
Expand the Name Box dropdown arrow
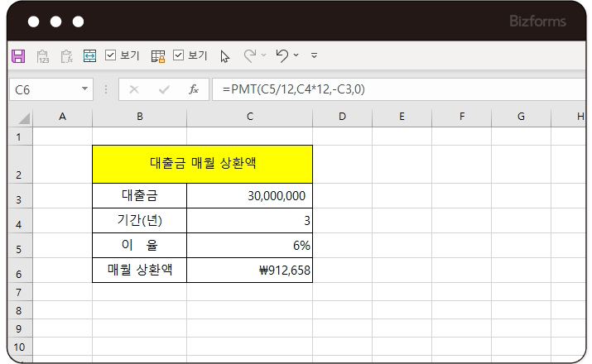84,89
